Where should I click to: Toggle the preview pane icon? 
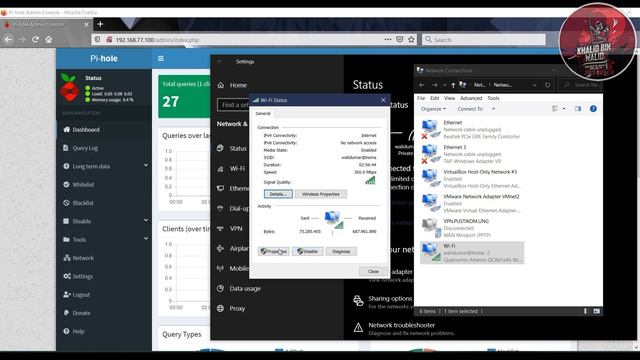click(x=578, y=109)
